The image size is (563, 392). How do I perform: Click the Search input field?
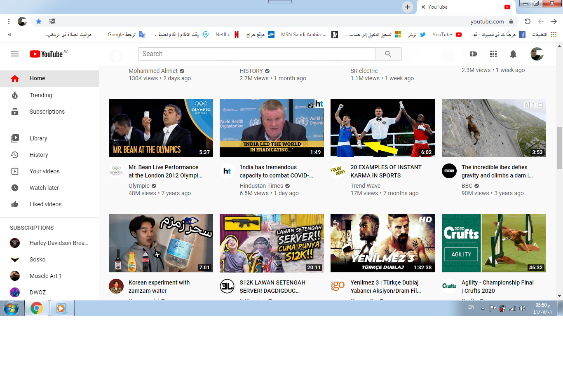pos(257,54)
